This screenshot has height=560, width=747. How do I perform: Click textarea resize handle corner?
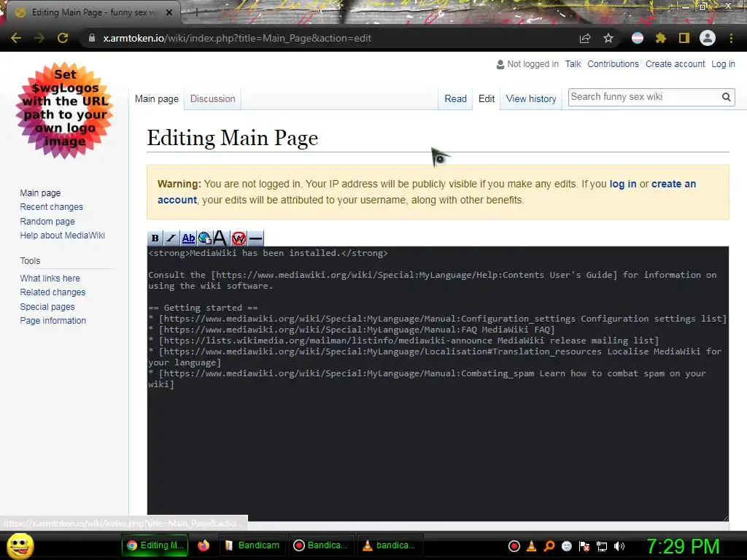(x=725, y=518)
